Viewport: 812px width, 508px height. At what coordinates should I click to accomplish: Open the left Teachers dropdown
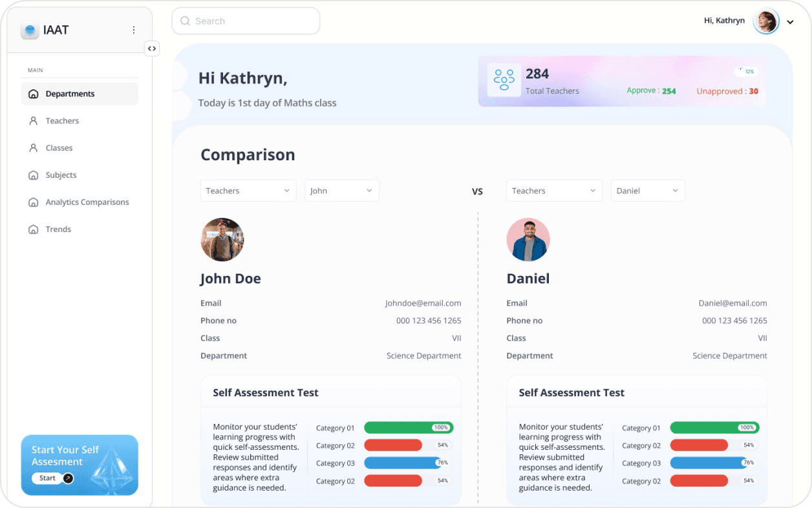248,191
